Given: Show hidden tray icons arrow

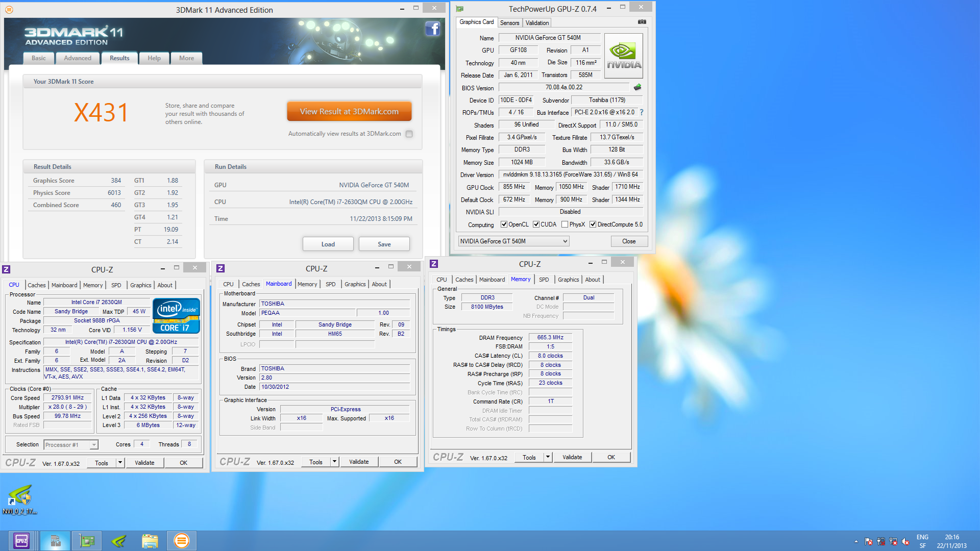Looking at the screenshot, I should pyautogui.click(x=856, y=541).
